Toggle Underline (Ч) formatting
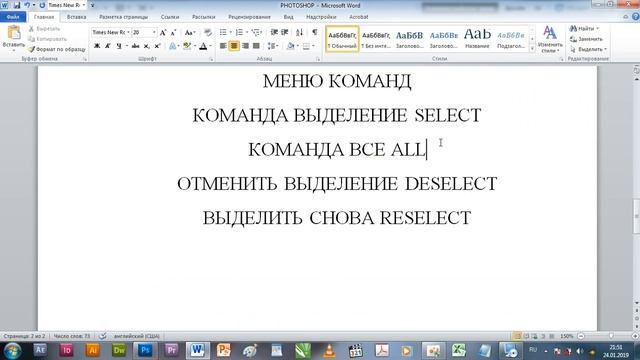The image size is (640, 360). pyautogui.click(x=119, y=46)
